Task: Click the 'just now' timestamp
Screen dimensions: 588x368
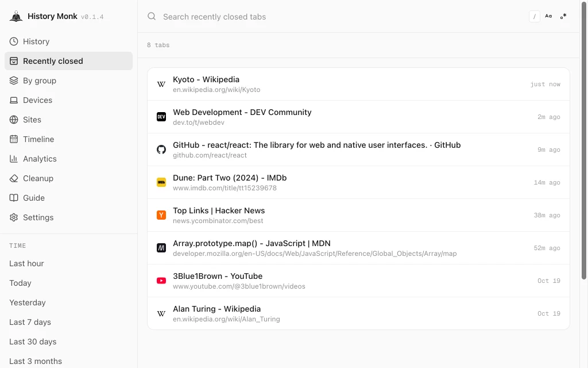Action: [546, 84]
